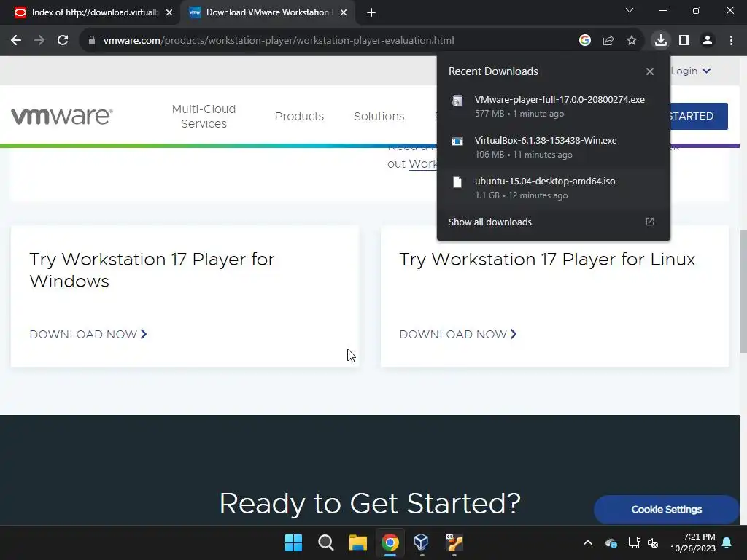Viewport: 747px width, 560px height.
Task: Open the Google icon in address bar
Action: point(585,41)
